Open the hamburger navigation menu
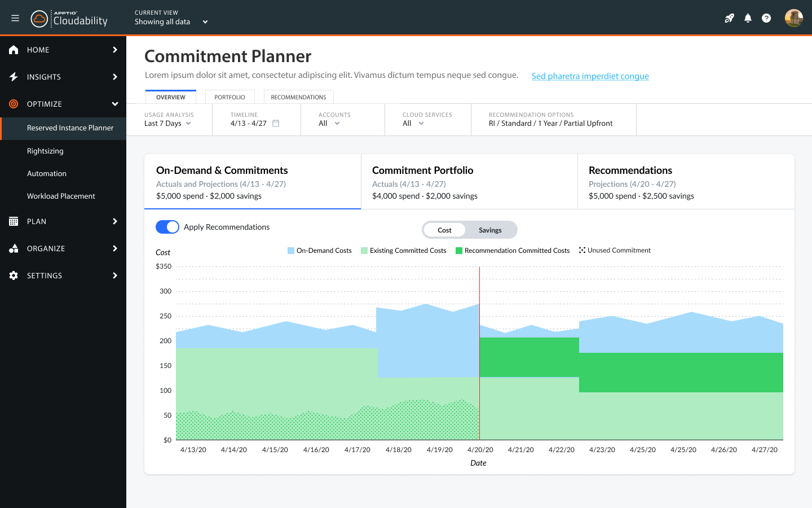This screenshot has height=508, width=812. point(15,18)
